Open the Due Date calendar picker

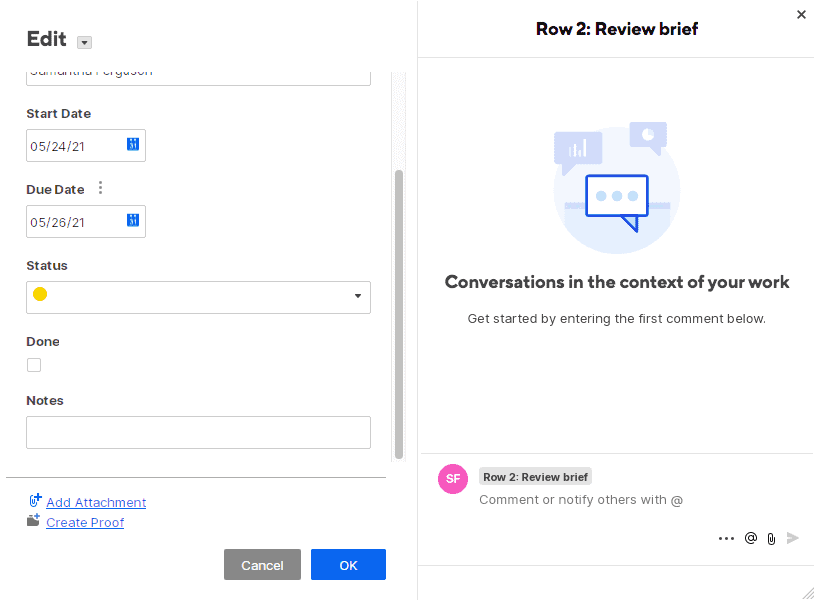point(133,221)
